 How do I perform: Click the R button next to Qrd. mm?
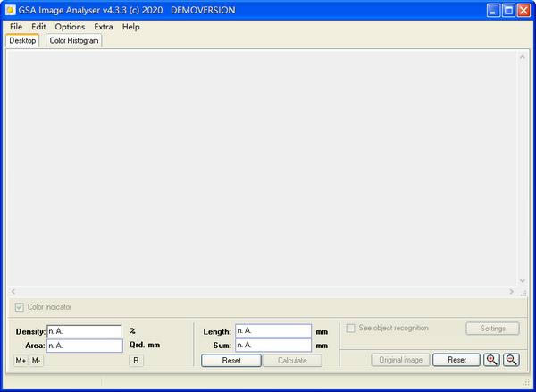pyautogui.click(x=136, y=361)
